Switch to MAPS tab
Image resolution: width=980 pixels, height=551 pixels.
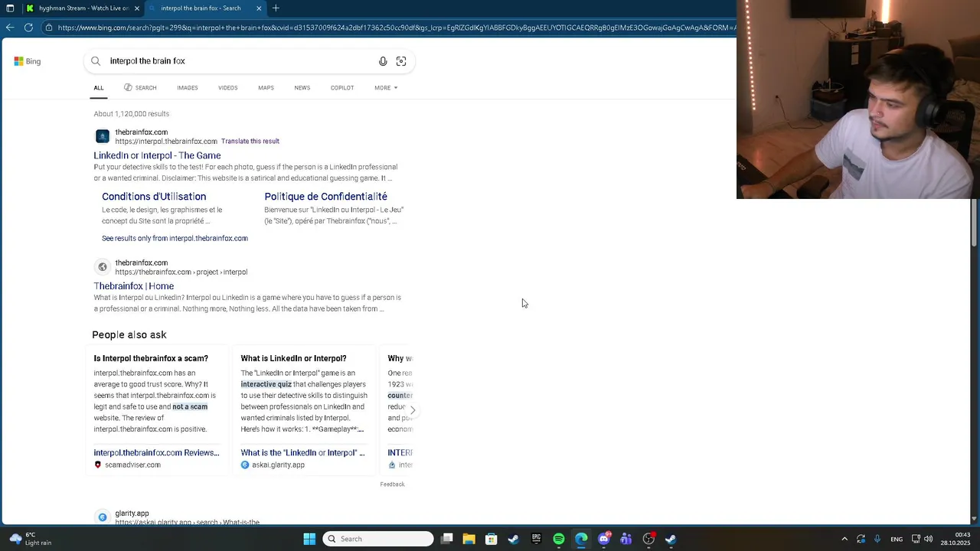pos(266,88)
